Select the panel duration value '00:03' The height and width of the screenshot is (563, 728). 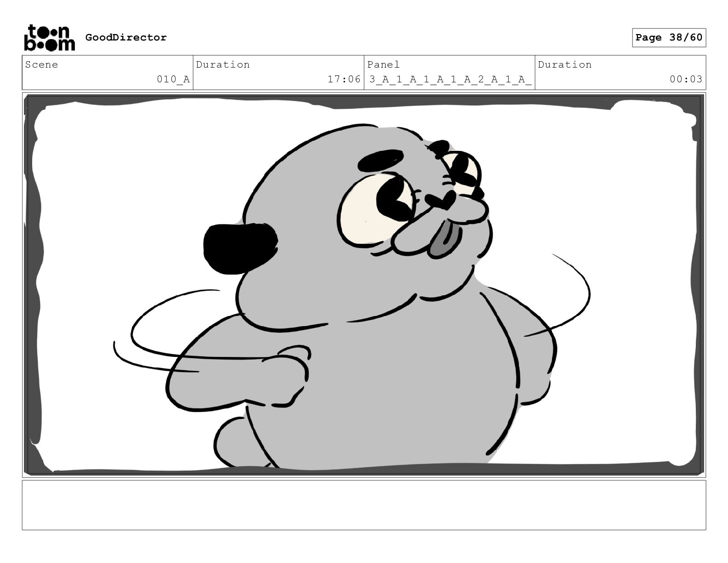click(686, 79)
